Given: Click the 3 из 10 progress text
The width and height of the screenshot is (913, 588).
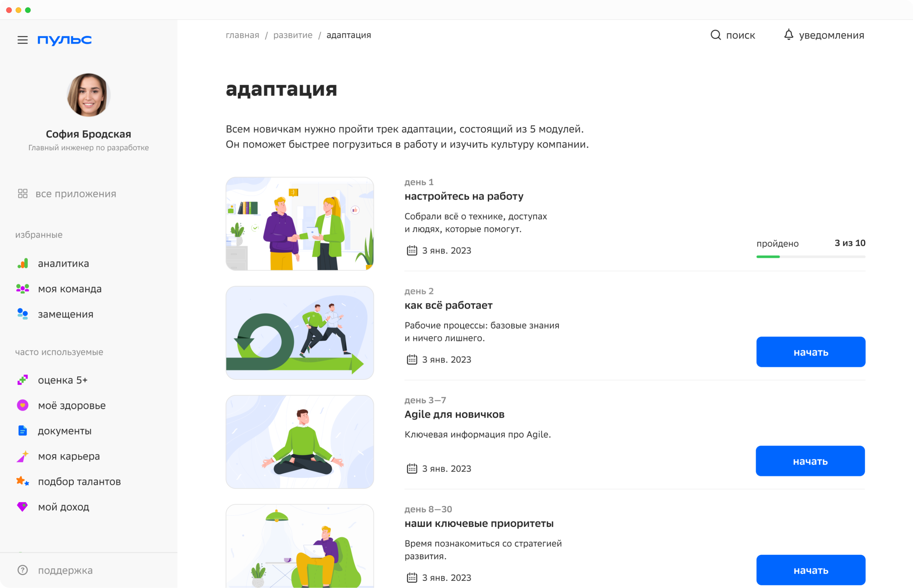Looking at the screenshot, I should [850, 243].
